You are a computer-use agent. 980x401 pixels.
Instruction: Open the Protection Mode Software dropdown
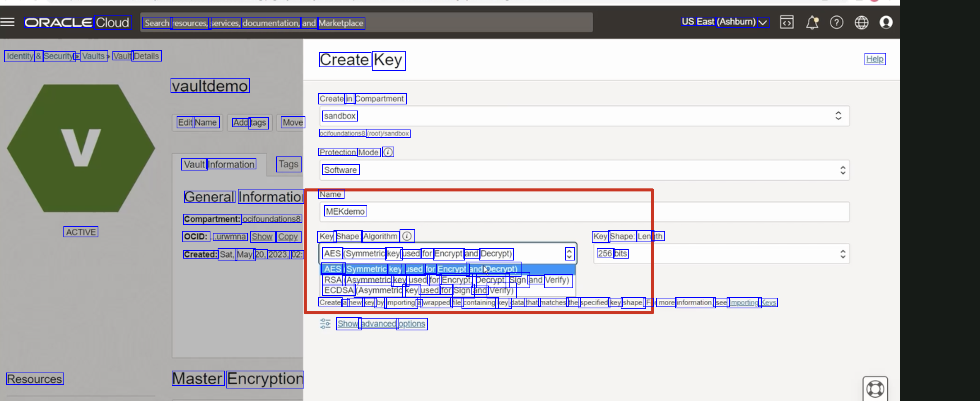pos(584,170)
